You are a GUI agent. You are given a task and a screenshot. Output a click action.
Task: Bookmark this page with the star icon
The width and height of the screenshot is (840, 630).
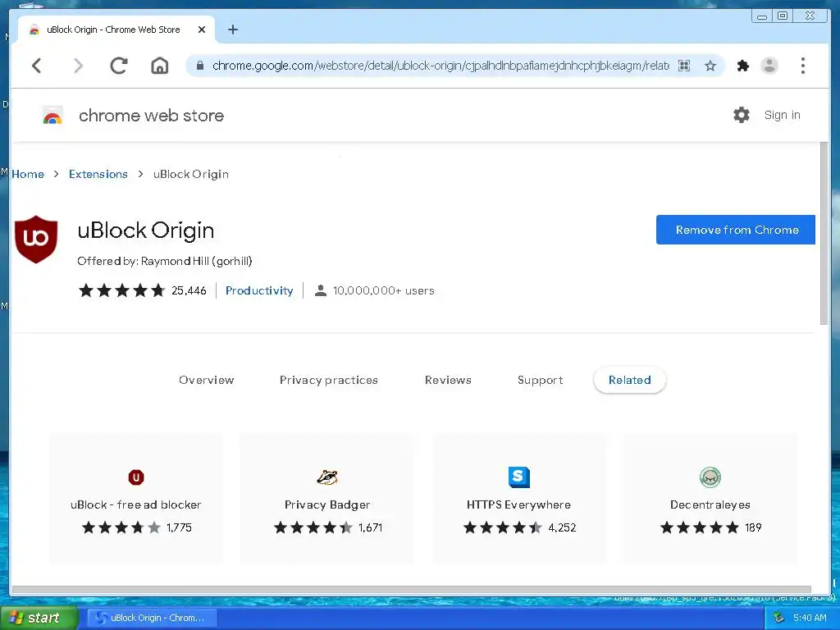710,66
